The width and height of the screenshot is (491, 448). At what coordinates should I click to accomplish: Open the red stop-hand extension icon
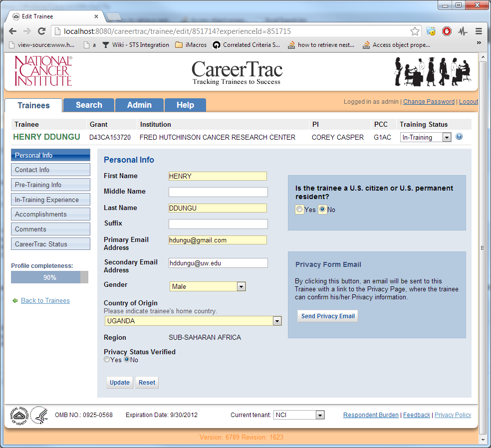coord(447,31)
